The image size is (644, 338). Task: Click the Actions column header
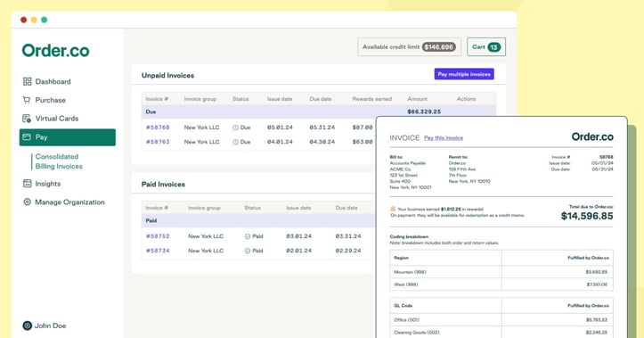click(466, 99)
